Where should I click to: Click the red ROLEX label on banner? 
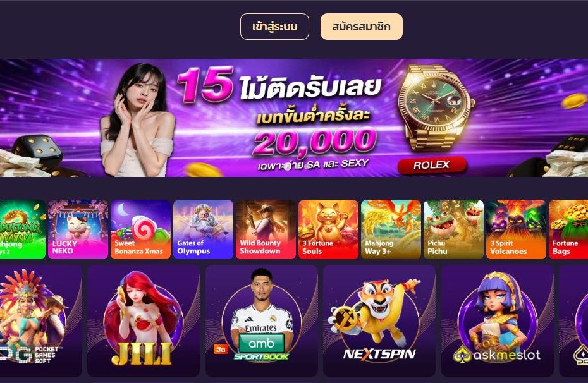[432, 165]
